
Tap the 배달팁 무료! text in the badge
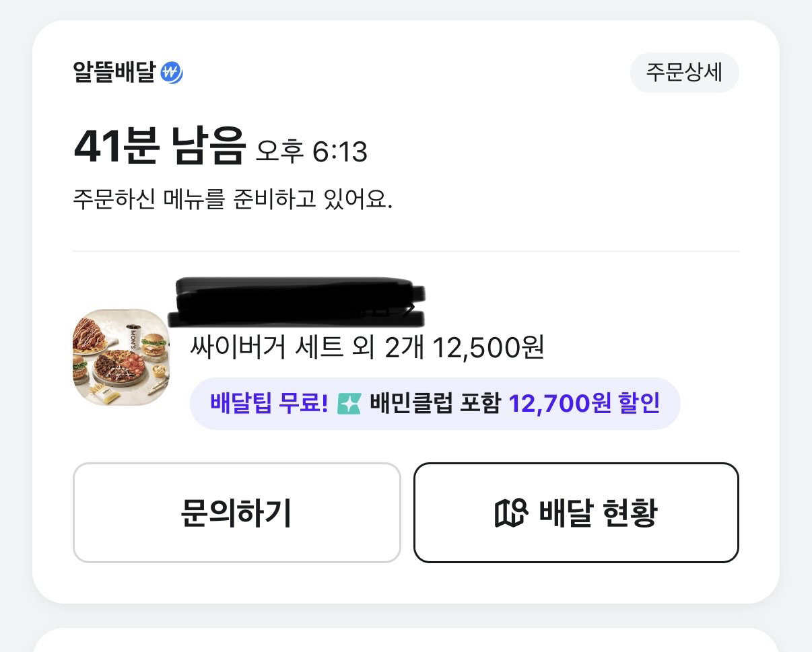click(269, 404)
